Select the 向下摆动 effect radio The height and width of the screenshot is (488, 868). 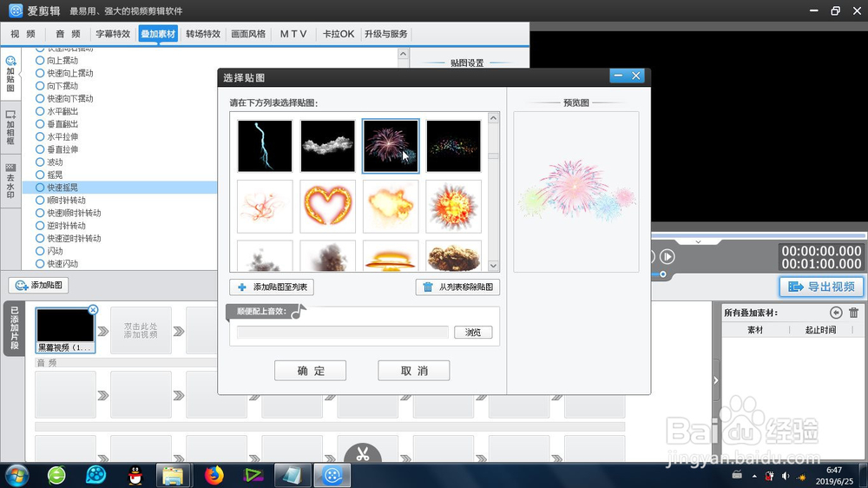point(40,86)
